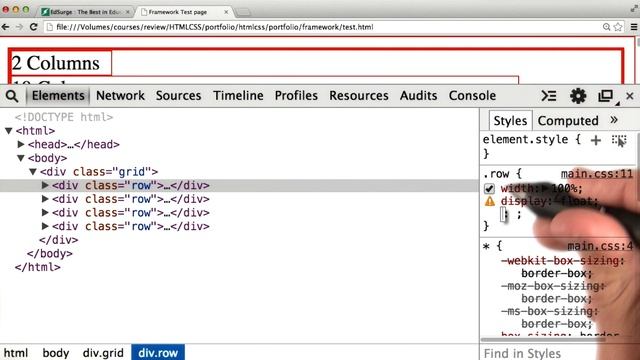Click the file icon in the address bar
Image resolution: width=640 pixels, height=360 pixels.
pos(50,27)
